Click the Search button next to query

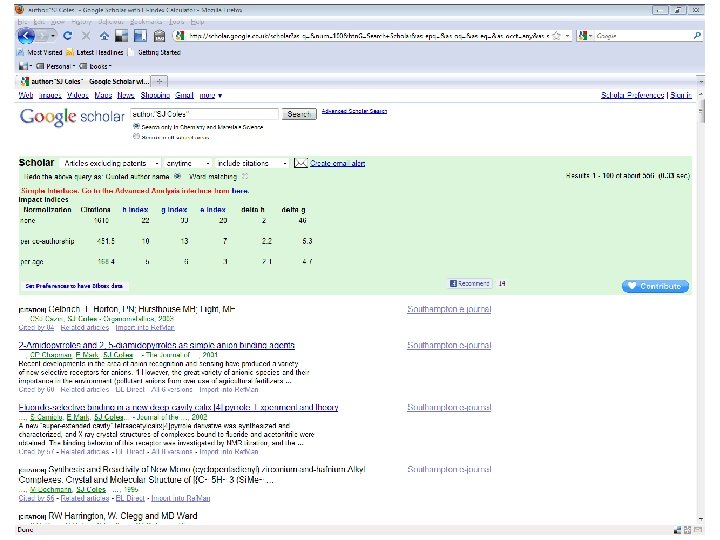[299, 114]
